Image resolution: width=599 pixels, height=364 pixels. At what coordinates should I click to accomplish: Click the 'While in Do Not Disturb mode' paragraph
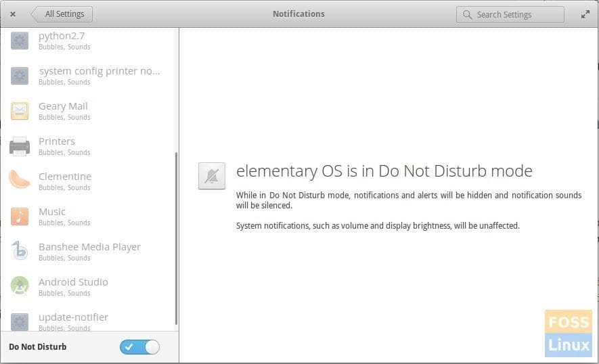click(409, 200)
